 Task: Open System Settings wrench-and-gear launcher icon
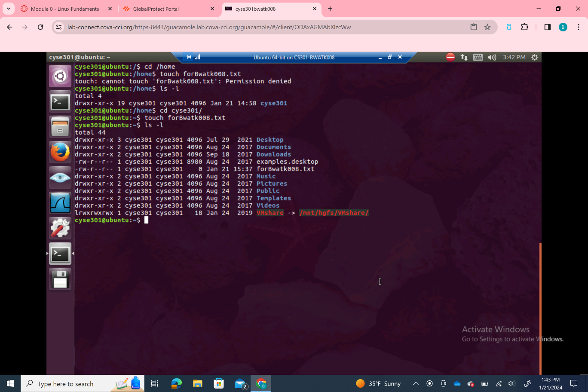pos(60,228)
